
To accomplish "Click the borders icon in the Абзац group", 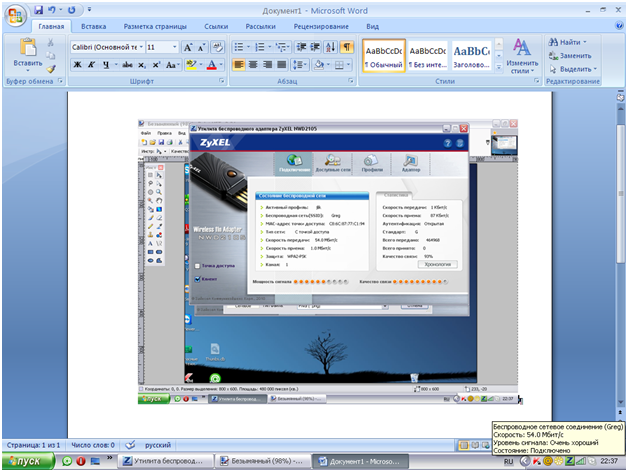I will [340, 65].
